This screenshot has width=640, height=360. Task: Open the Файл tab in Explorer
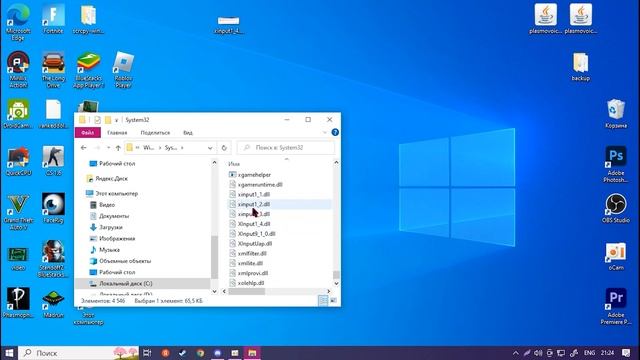pyautogui.click(x=87, y=133)
